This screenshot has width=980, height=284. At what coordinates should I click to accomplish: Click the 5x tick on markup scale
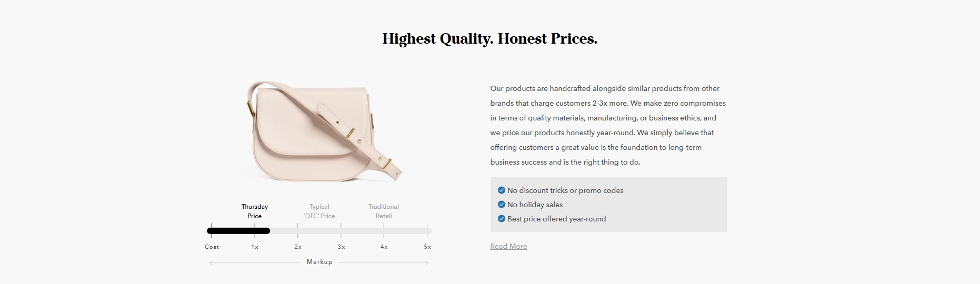[x=427, y=247]
